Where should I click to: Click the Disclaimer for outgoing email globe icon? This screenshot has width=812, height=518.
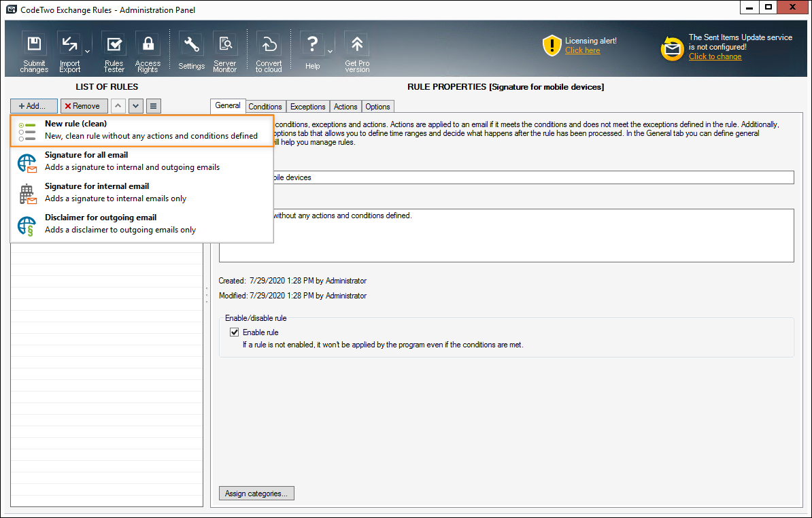[27, 226]
